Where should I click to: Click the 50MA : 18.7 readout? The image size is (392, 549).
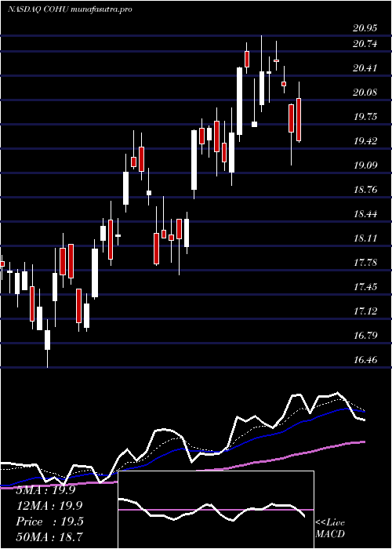(x=49, y=536)
